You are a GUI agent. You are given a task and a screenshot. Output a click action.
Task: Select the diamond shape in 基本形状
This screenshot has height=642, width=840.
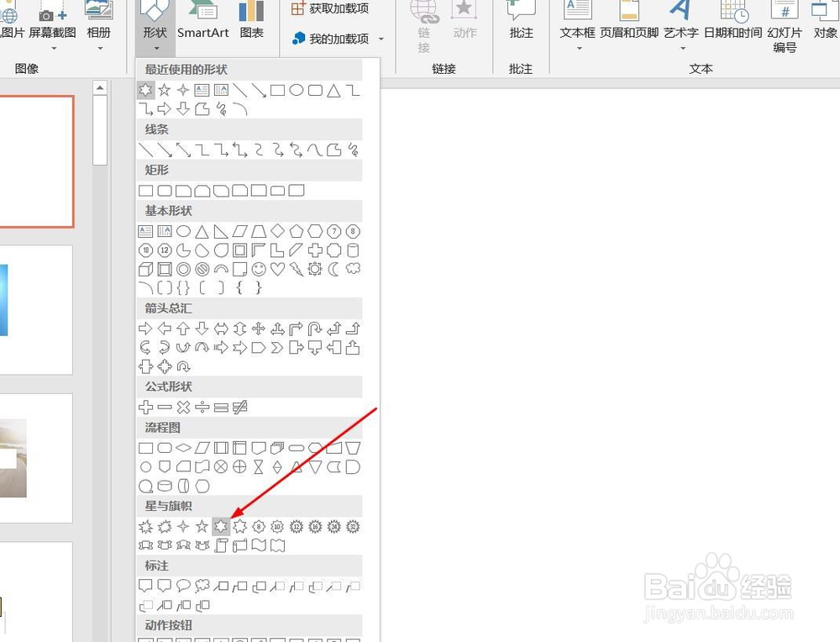277,231
